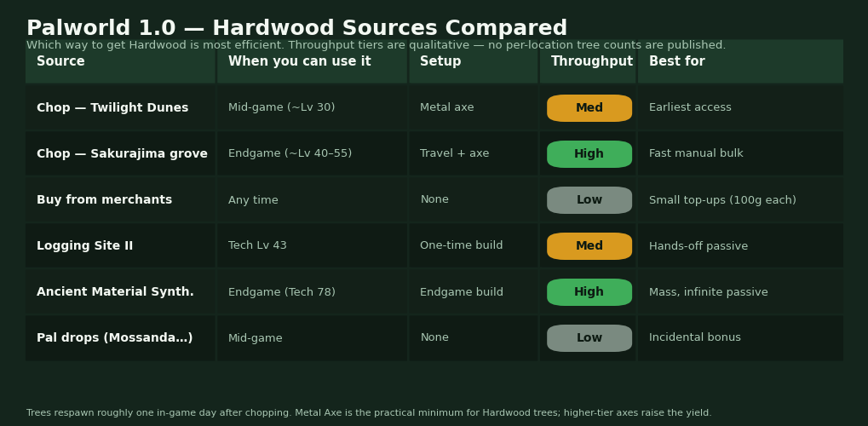Click the Med badge for Logging Site II
The width and height of the screenshot is (868, 426).
click(589, 246)
